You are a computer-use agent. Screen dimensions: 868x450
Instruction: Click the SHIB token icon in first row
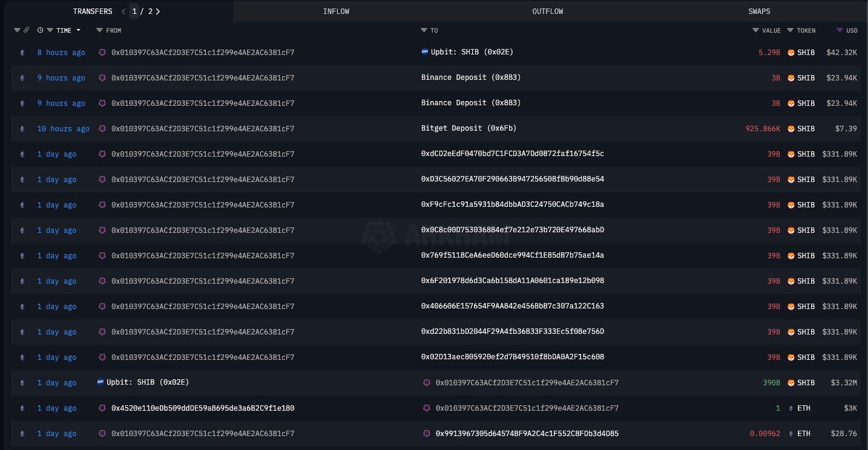point(791,53)
